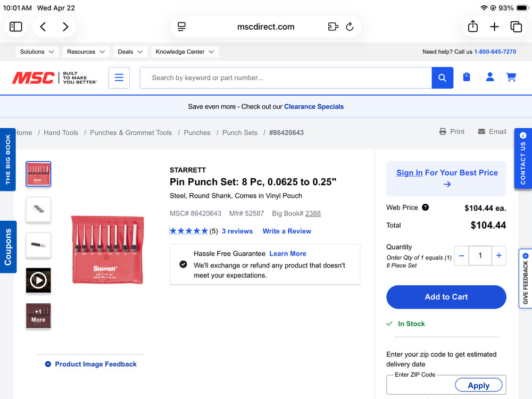Click the Web Price help icon
Screen dimensions: 532x399
point(425,207)
